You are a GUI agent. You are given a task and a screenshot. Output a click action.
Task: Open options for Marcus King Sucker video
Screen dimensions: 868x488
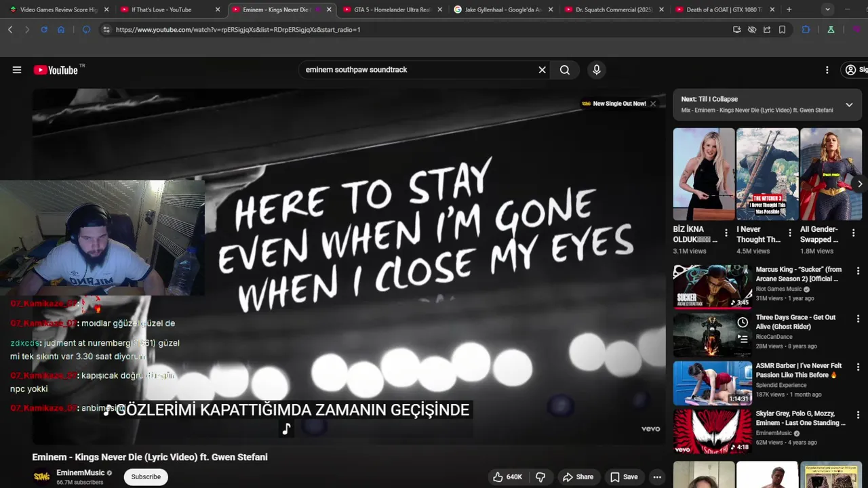pos(858,271)
